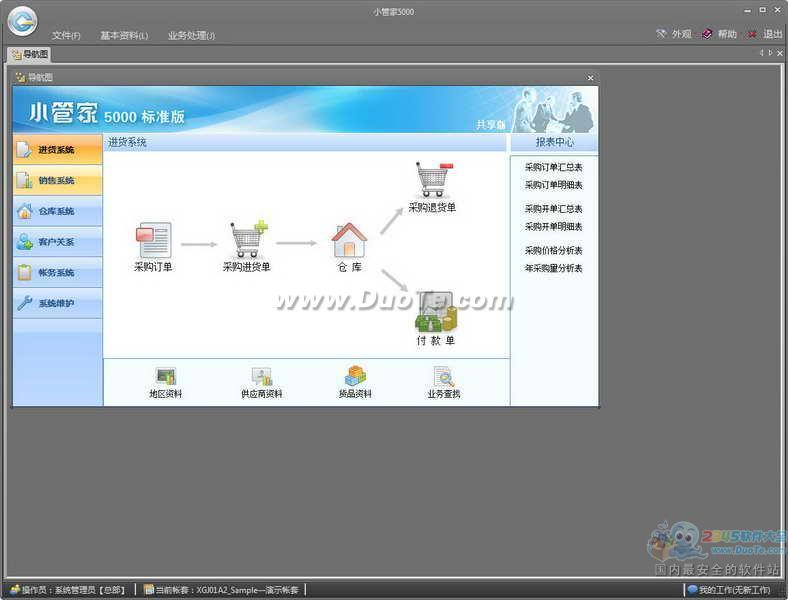
Task: Open the 采购退货单 return cart icon
Action: tap(434, 179)
